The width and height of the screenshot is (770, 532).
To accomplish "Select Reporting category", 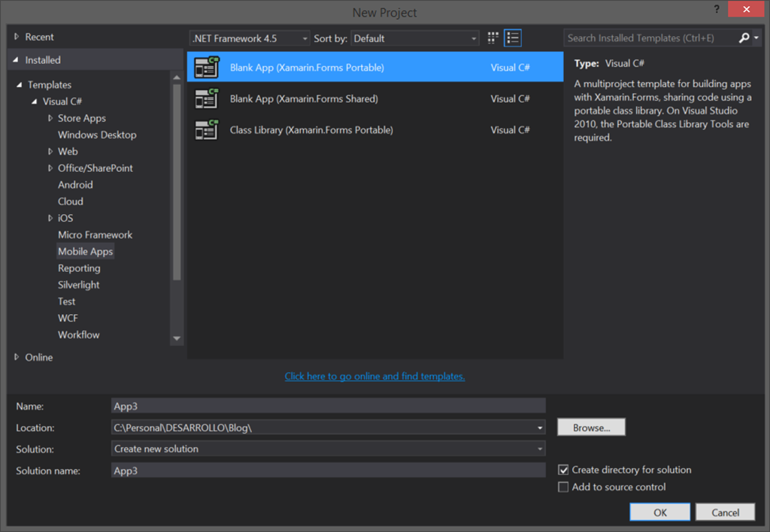I will [79, 268].
